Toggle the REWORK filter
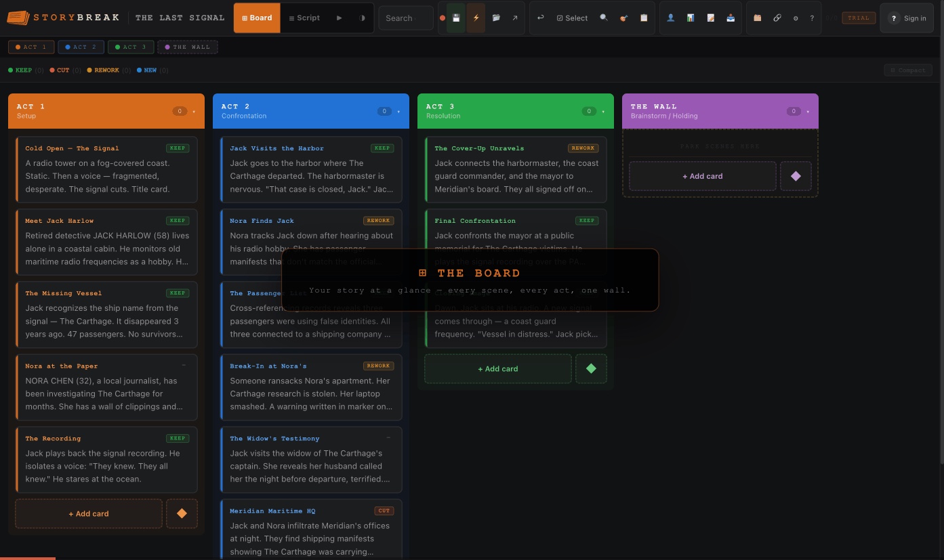The width and height of the screenshot is (944, 560). [x=106, y=70]
